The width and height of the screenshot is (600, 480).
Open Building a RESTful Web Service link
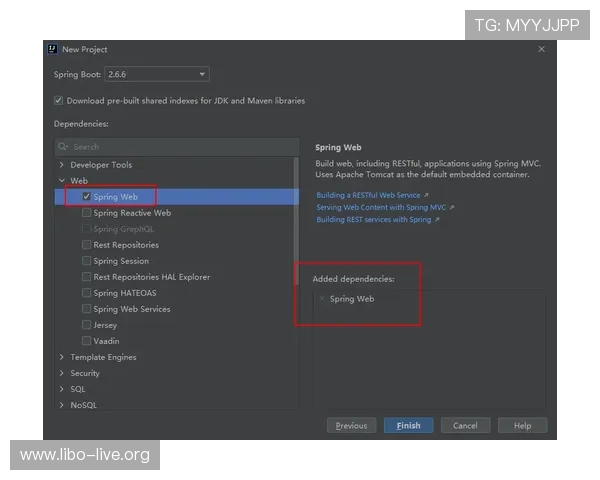[369, 195]
